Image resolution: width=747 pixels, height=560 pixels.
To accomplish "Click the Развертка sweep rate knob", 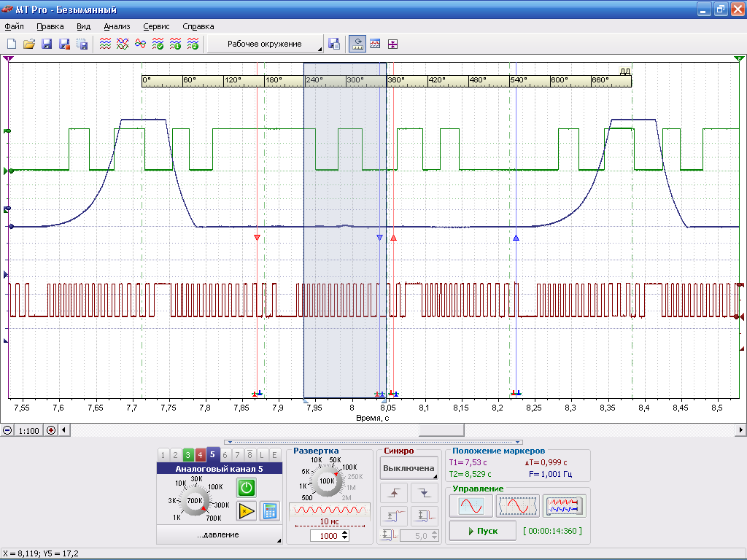I will click(x=327, y=481).
